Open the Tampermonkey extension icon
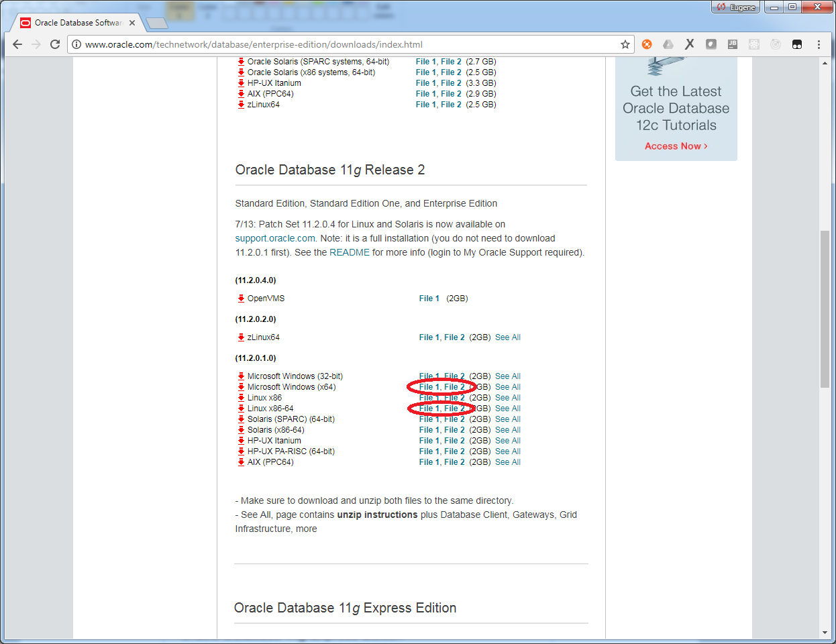836x644 pixels. click(797, 44)
